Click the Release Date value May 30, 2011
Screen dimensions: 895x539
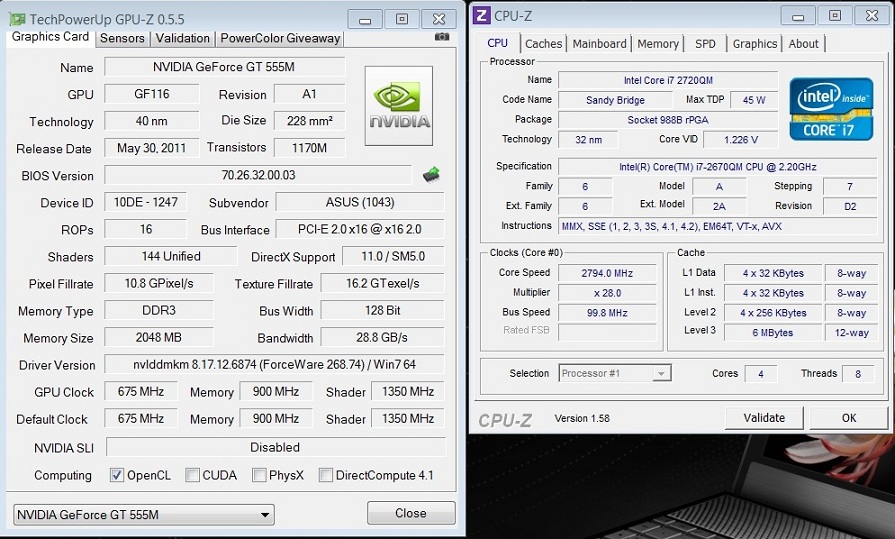[151, 148]
